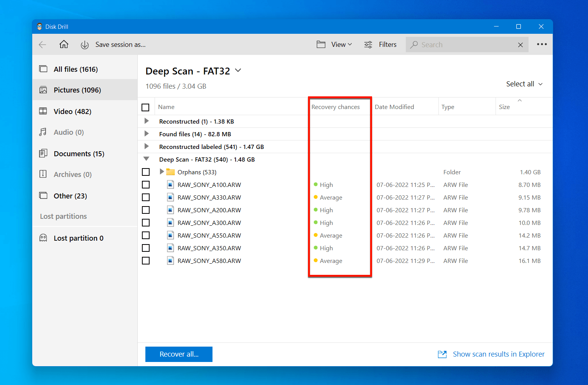Switch to Documents (15) category
The image size is (588, 385).
tap(85, 154)
